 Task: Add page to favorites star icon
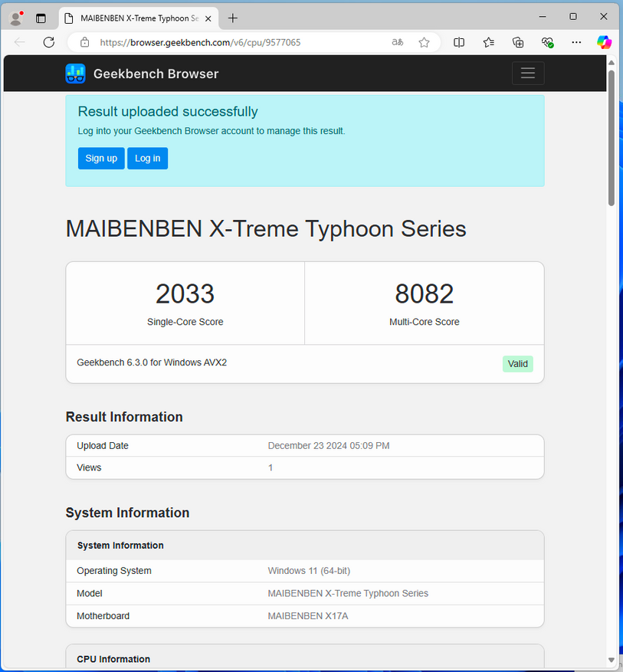(424, 42)
